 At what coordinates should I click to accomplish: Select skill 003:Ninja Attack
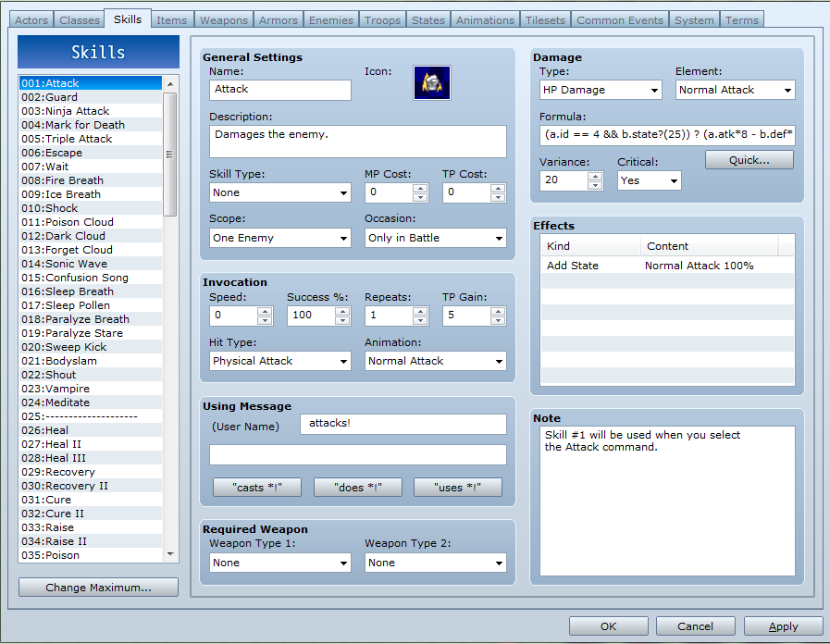tap(91, 111)
